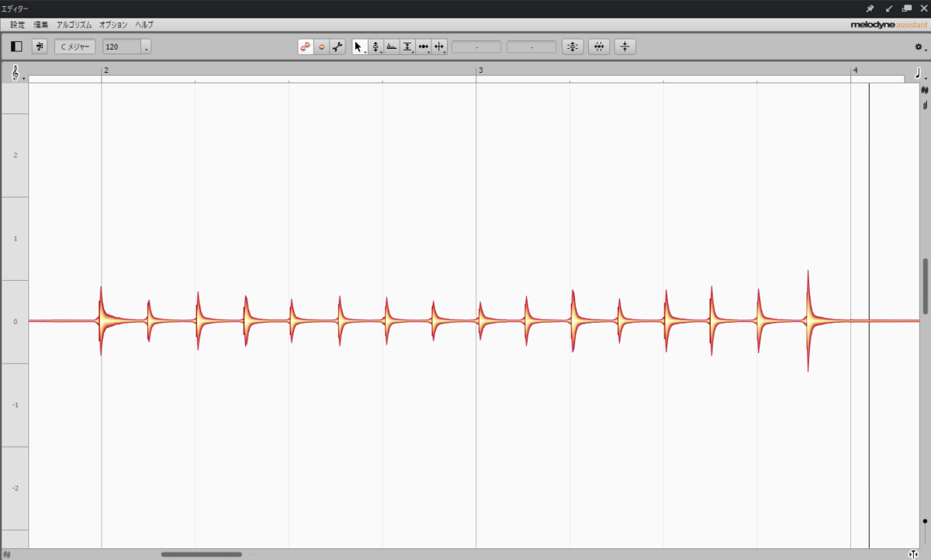This screenshot has height=560, width=931.
Task: Click the horizontal scrollbar thumb
Action: 202,555
